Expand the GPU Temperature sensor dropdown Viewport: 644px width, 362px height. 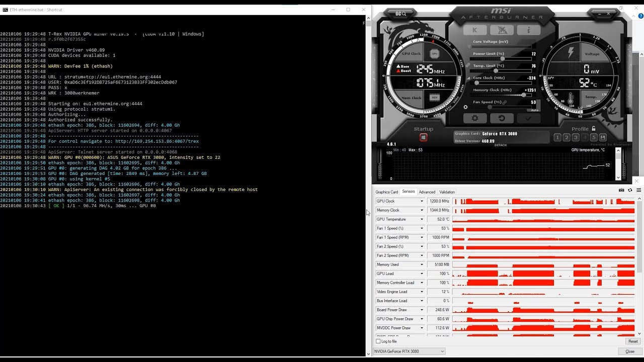tap(422, 219)
